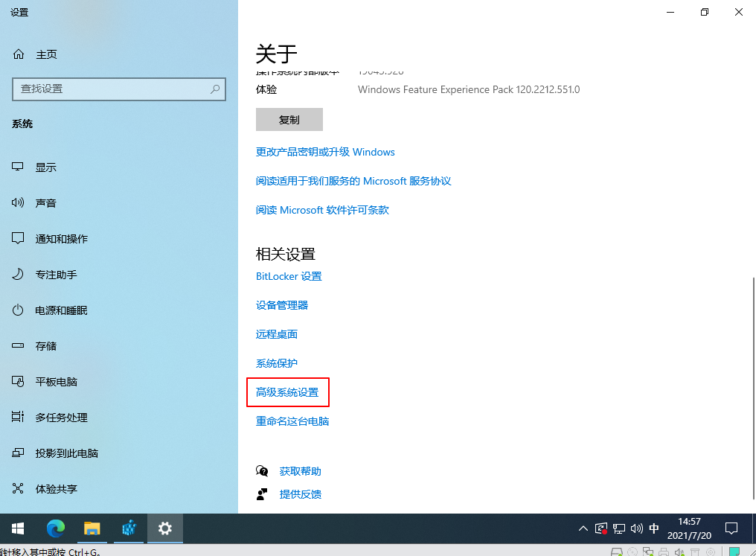
Task: Open the network tray icon
Action: [619, 529]
